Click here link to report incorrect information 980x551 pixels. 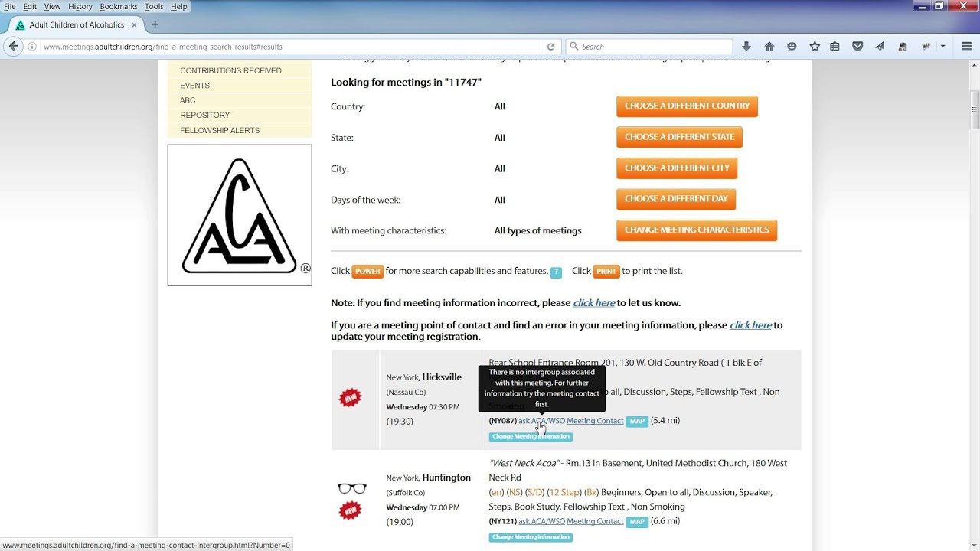click(x=594, y=303)
